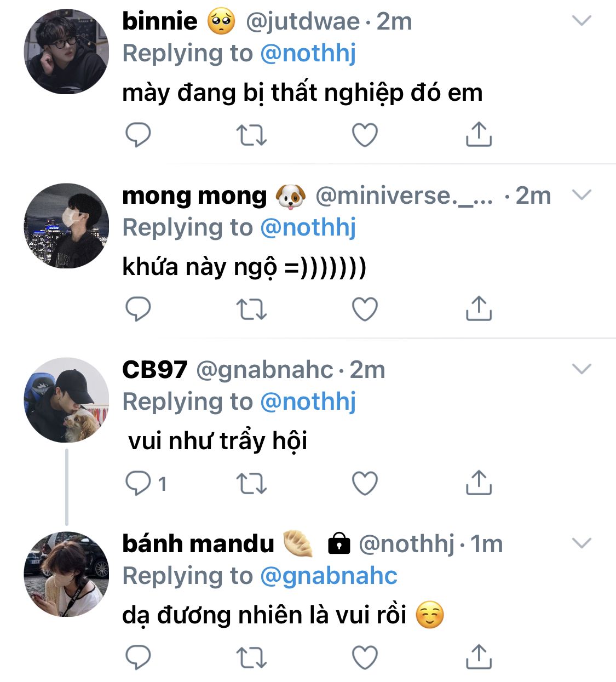Image resolution: width=616 pixels, height=682 pixels.
Task: Open CB97's avatar with dog
Action: tap(66, 400)
